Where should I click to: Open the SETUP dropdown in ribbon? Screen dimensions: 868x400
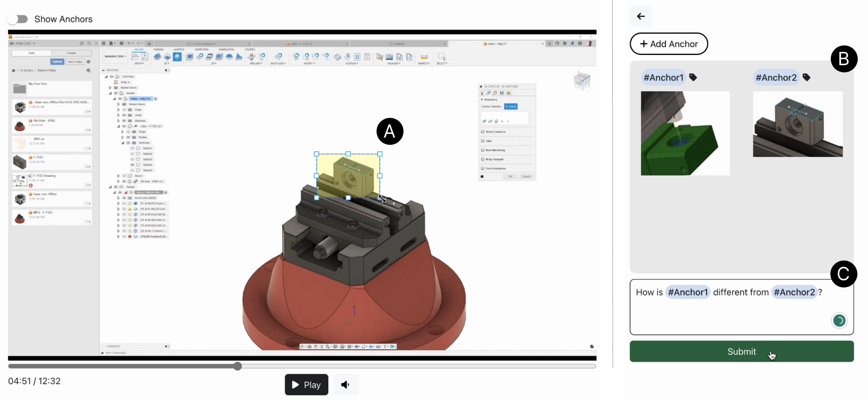pos(139,64)
